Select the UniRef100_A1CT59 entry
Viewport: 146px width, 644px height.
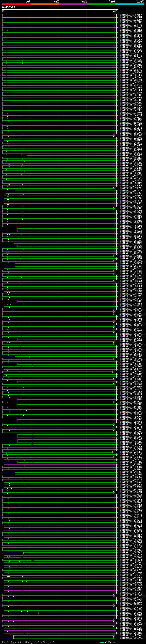[x=131, y=259]
